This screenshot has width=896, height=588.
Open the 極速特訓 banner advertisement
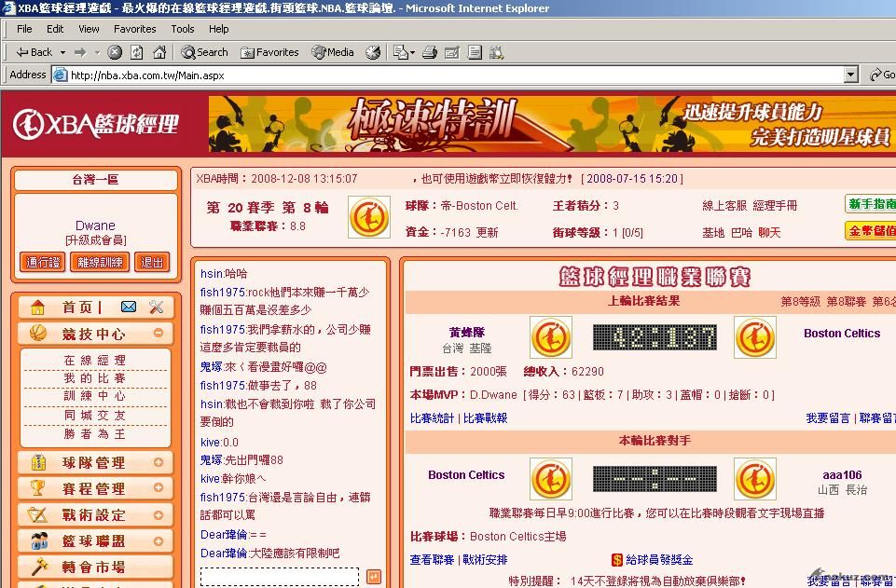[551, 124]
